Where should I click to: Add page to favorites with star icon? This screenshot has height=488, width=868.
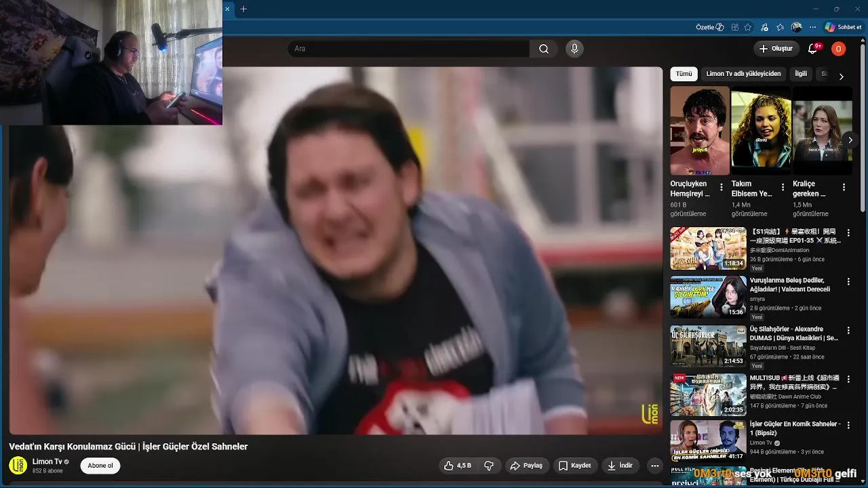[x=748, y=27]
